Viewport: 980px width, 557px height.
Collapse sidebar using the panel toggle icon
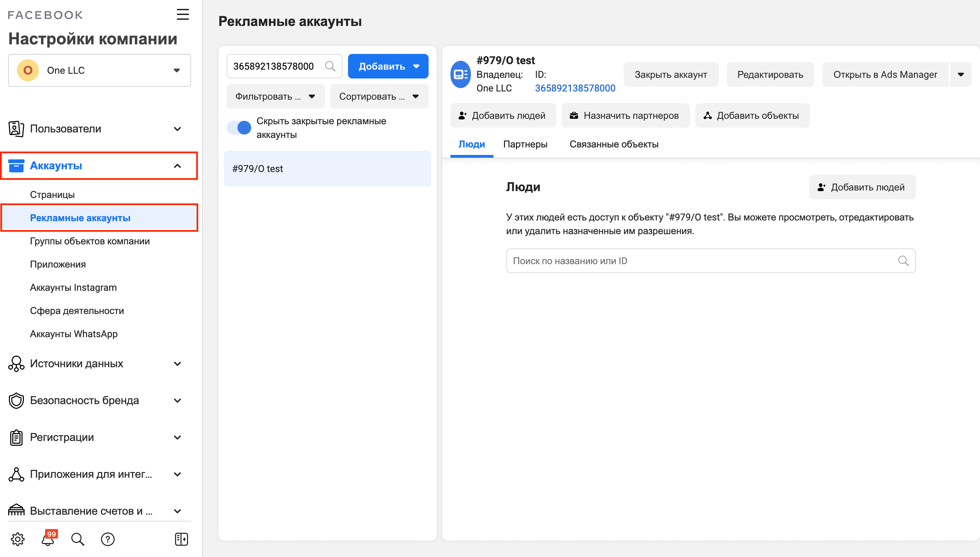click(181, 539)
